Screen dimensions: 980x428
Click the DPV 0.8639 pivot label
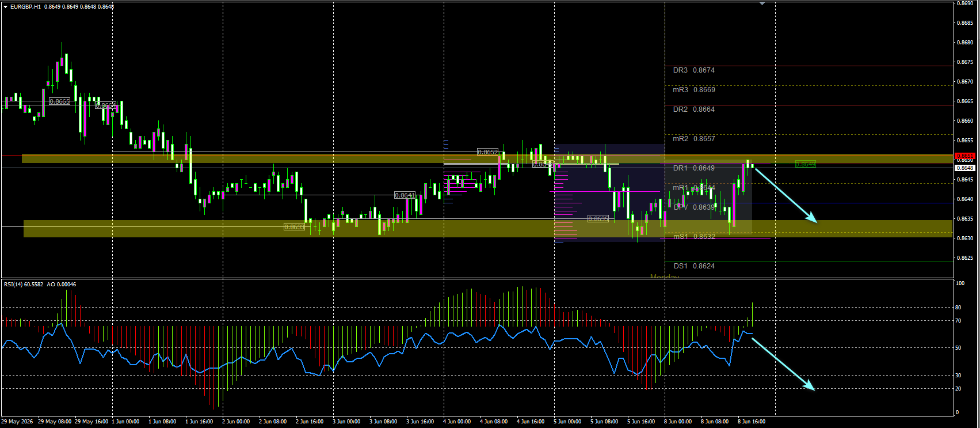click(x=694, y=207)
